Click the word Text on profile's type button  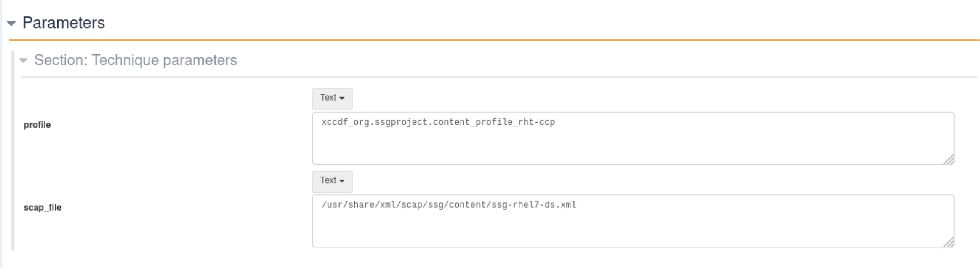(x=328, y=98)
